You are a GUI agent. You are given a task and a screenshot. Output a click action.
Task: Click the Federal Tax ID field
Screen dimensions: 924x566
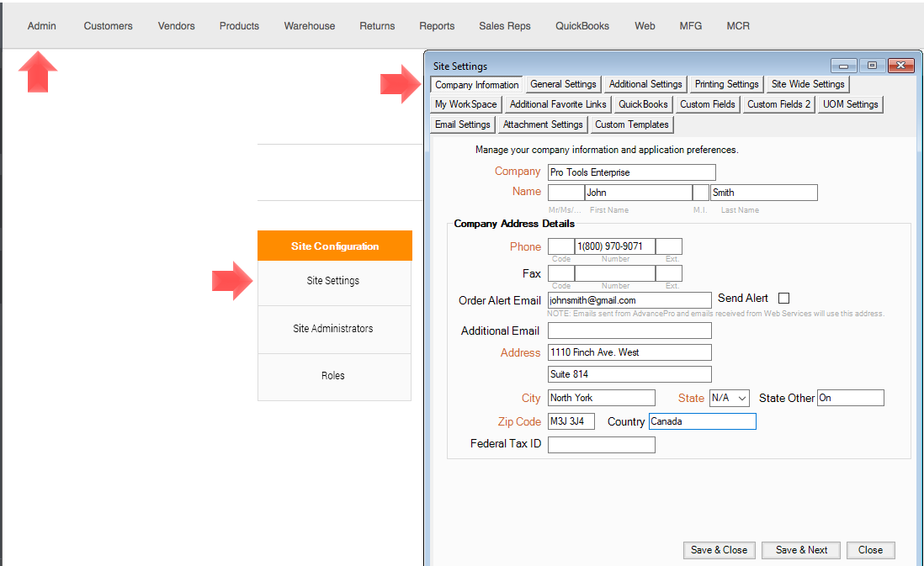pos(601,445)
